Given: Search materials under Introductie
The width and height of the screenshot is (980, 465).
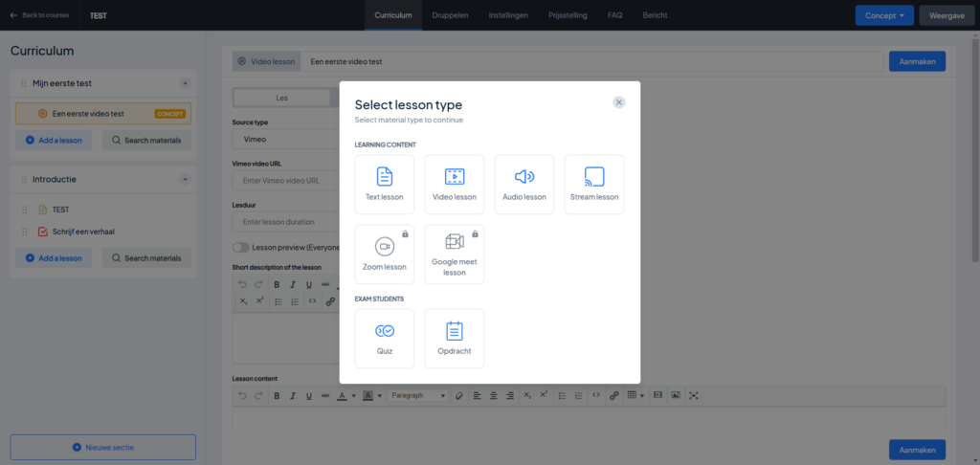Looking at the screenshot, I should [x=146, y=258].
